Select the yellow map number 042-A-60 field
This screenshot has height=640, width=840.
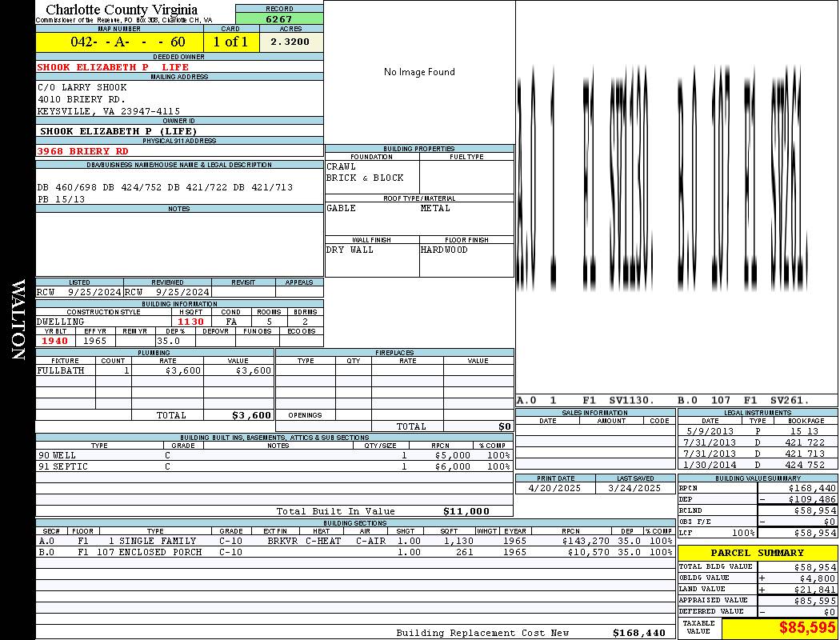point(119,42)
